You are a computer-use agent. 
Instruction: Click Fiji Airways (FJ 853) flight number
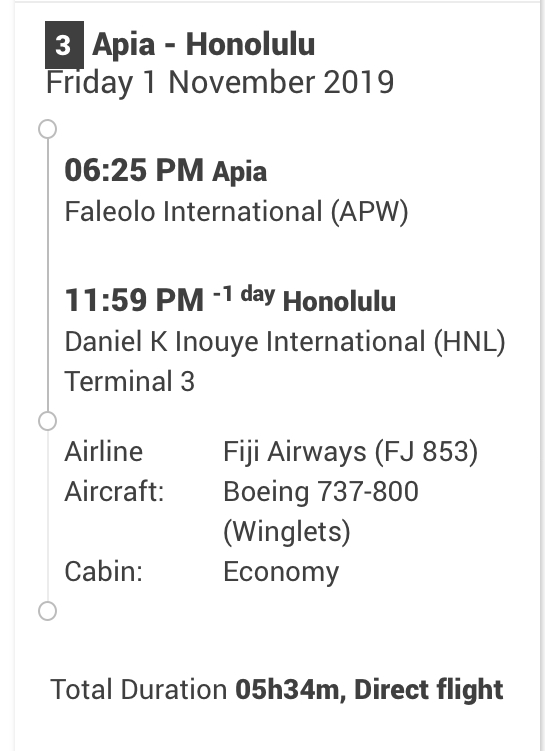(351, 452)
